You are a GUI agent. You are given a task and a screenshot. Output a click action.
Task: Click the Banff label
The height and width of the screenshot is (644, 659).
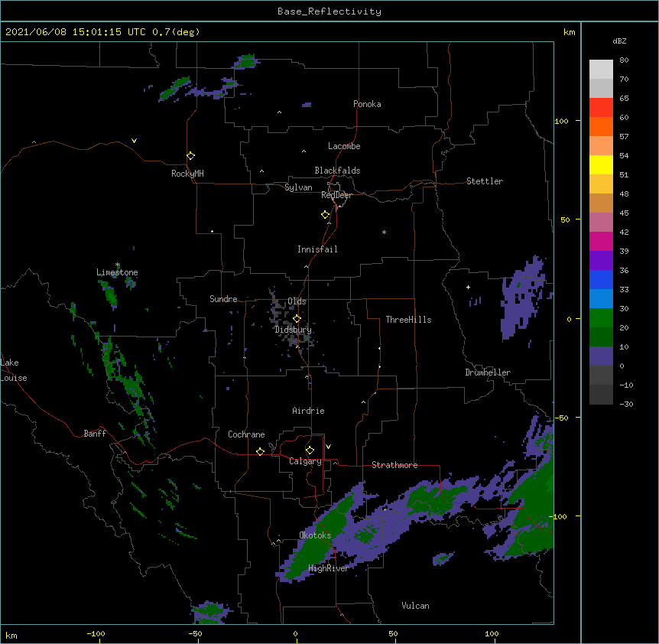click(95, 434)
